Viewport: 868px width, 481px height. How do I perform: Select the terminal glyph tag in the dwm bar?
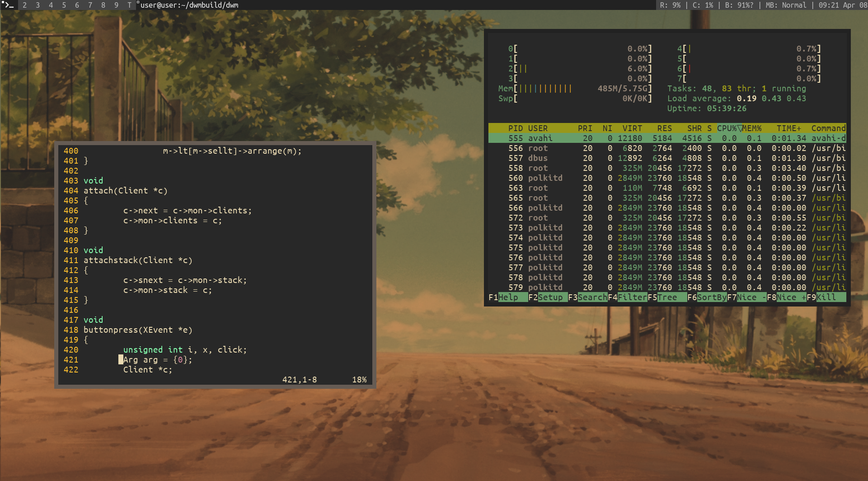click(x=8, y=5)
